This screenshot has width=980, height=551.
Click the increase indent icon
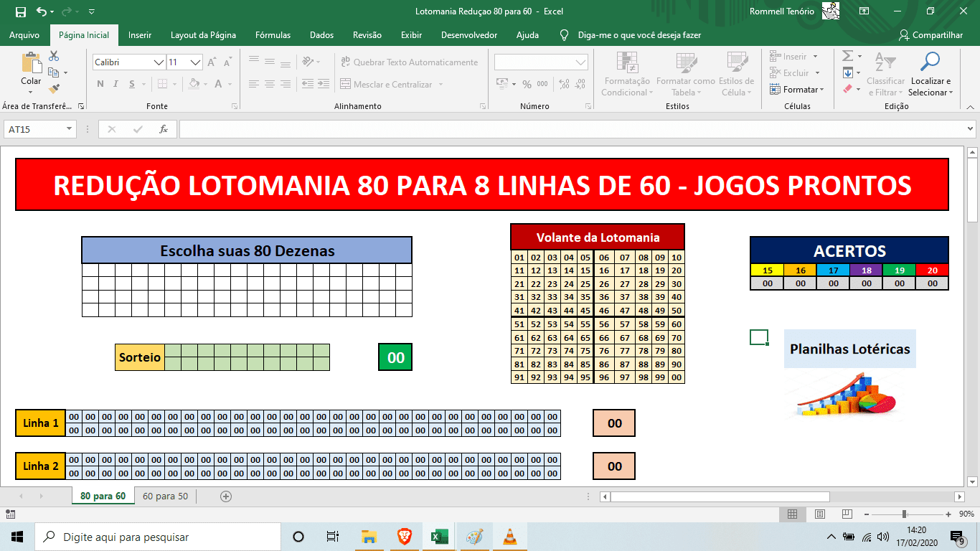[324, 84]
